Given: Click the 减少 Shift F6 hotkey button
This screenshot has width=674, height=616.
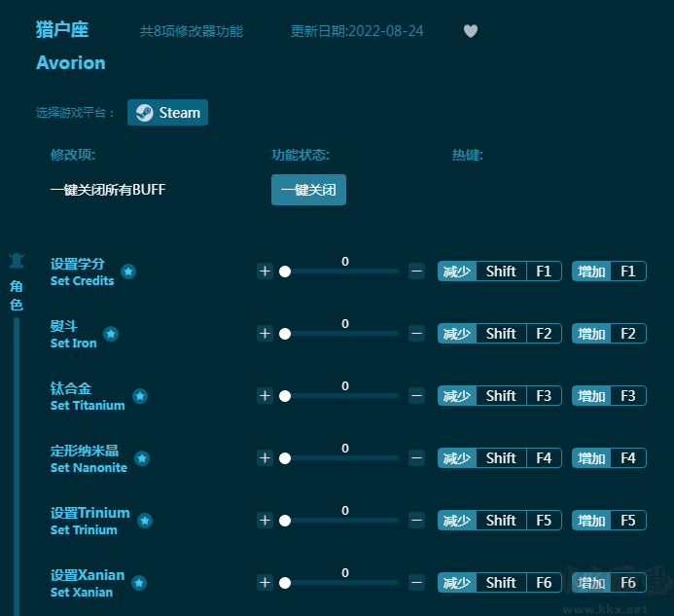Looking at the screenshot, I should [500, 583].
